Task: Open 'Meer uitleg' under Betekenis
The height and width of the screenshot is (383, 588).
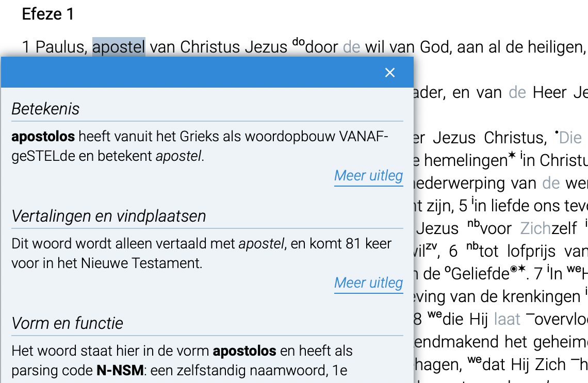Action: point(368,176)
